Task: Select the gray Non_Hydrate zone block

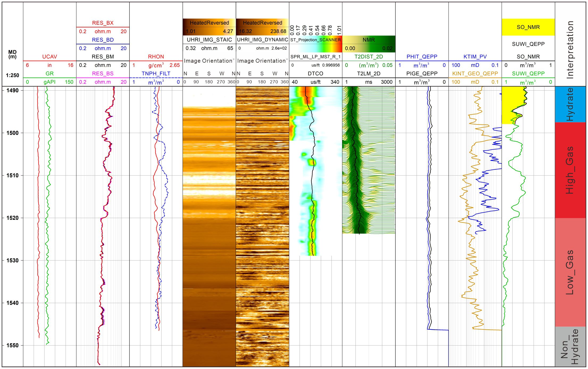Action: pyautogui.click(x=570, y=347)
